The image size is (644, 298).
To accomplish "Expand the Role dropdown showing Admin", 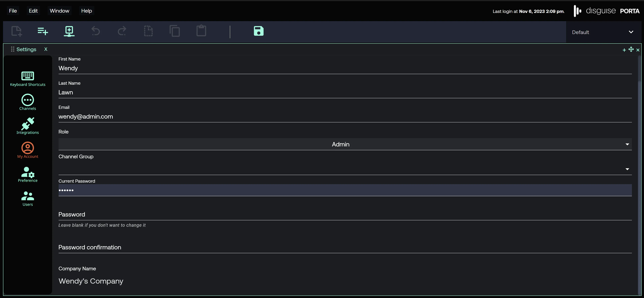I will coord(345,144).
